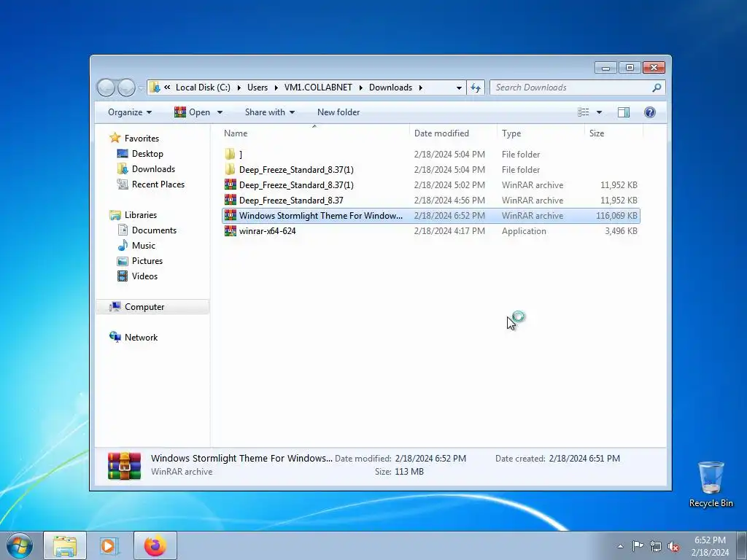Screen dimensions: 747x560
Task: Select Downloads in the address path
Action: coord(391,87)
